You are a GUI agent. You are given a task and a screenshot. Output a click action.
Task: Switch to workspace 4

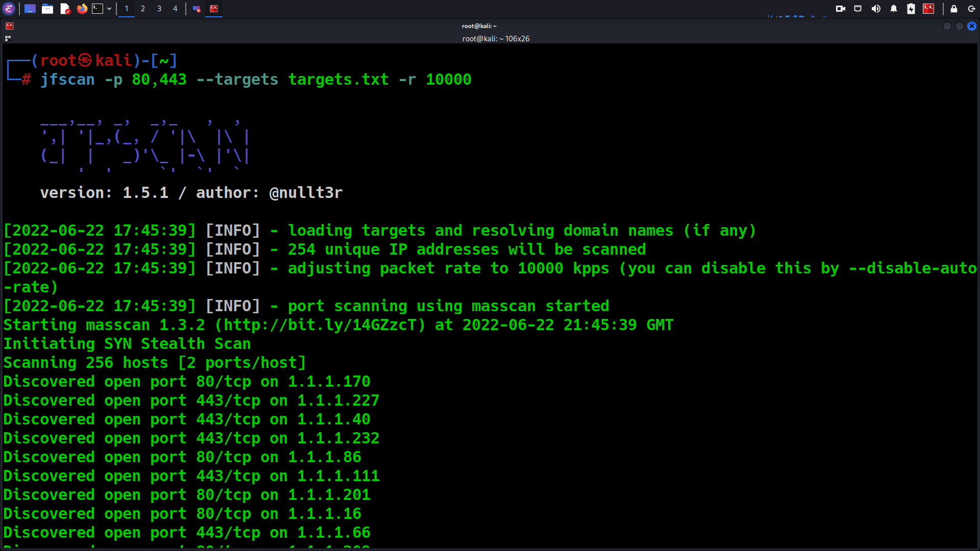(x=175, y=9)
